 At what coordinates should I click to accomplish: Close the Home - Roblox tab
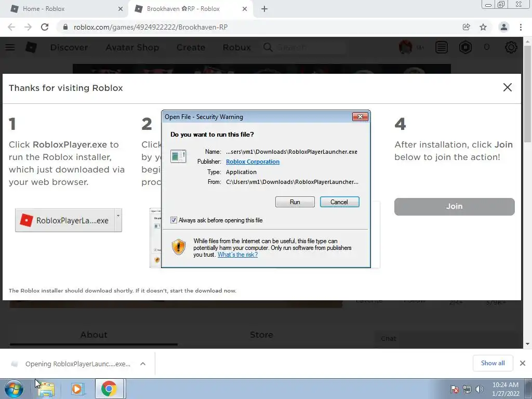coord(121,9)
